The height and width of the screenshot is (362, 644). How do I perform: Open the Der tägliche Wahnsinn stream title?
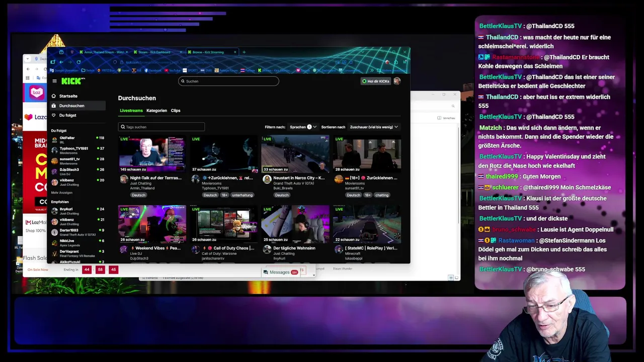tap(294, 248)
